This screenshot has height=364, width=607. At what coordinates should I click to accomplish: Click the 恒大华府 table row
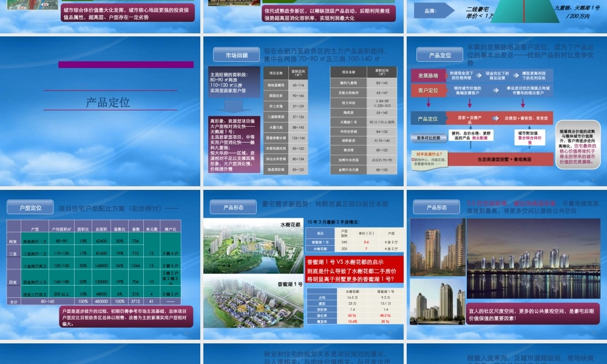[364, 103]
